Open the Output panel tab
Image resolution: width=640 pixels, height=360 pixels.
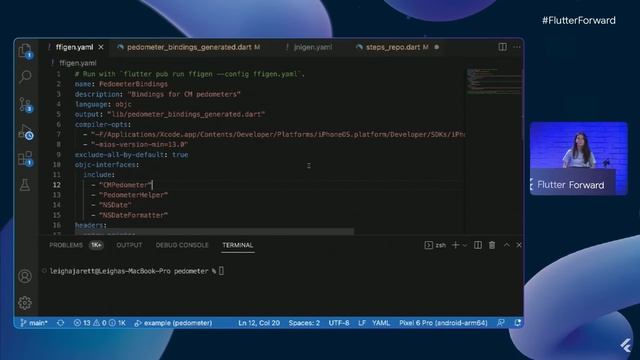coord(129,245)
